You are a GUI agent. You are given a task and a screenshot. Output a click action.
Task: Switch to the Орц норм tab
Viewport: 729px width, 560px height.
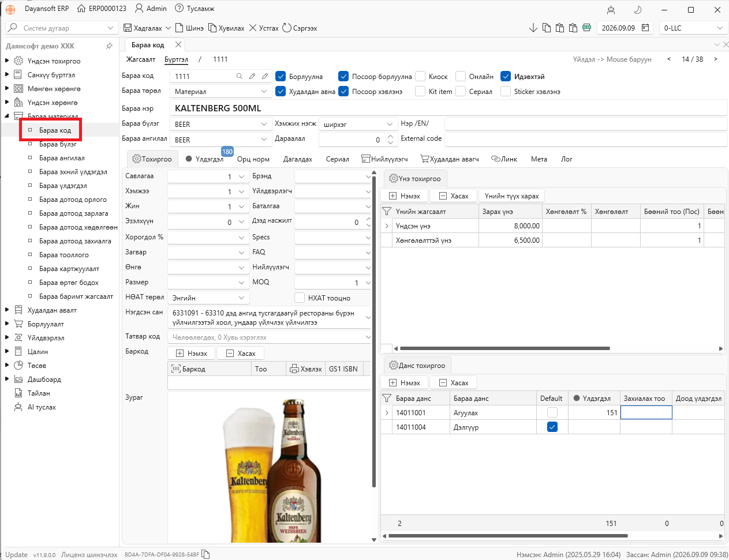tap(253, 159)
